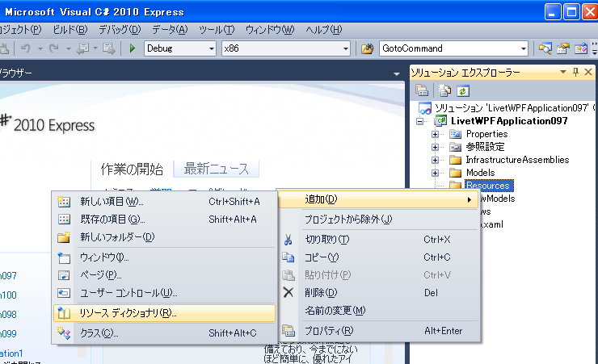
Task: Select 既存の項目(G)... from Add submenu
Action: 164,220
